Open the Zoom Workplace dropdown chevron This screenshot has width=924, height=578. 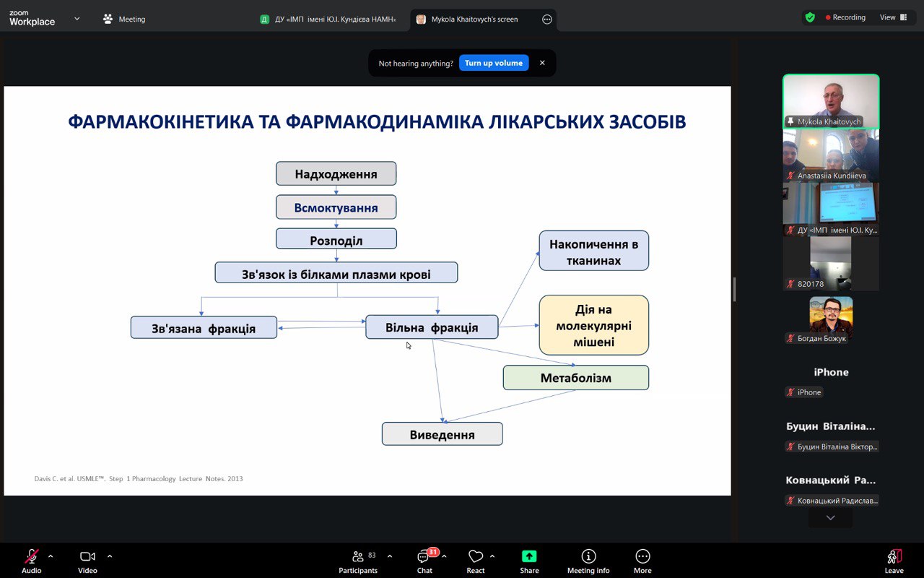coord(77,19)
